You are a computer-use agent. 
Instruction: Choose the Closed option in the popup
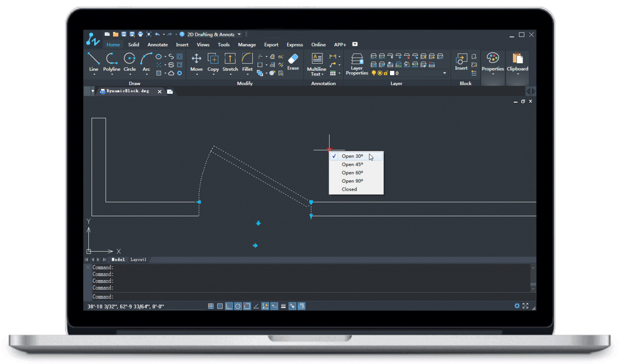tap(349, 189)
